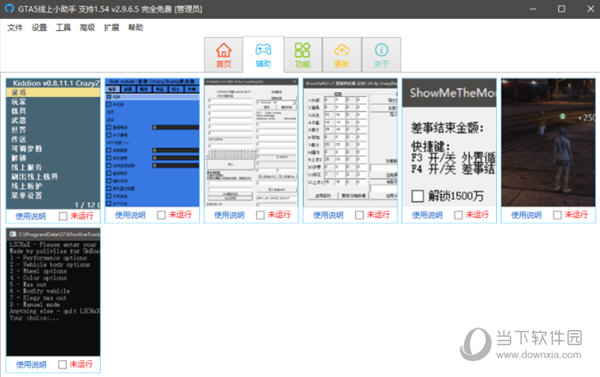Click 未运行 status on the outfit editor card
The image size is (600, 377).
pos(378,215)
